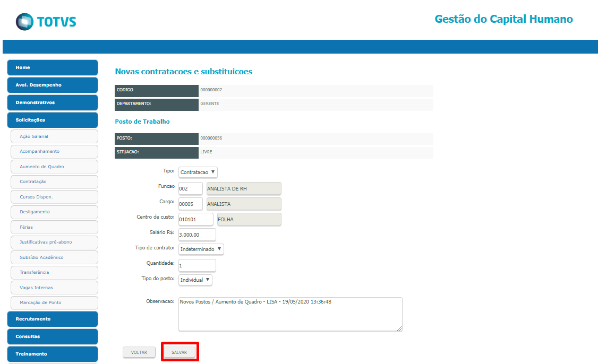The width and height of the screenshot is (598, 364).
Task: Open Tipo do posto dropdown
Action: point(195,280)
